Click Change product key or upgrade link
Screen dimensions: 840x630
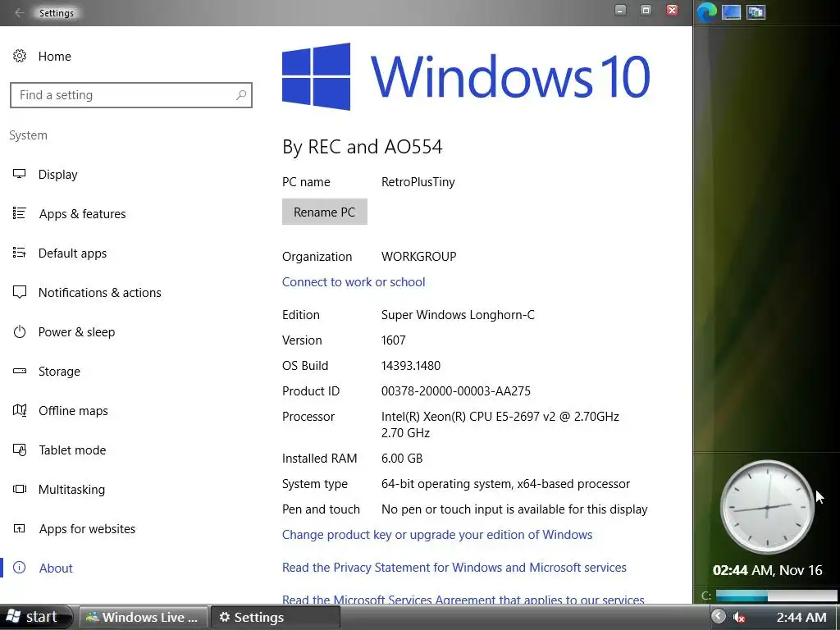[437, 535]
